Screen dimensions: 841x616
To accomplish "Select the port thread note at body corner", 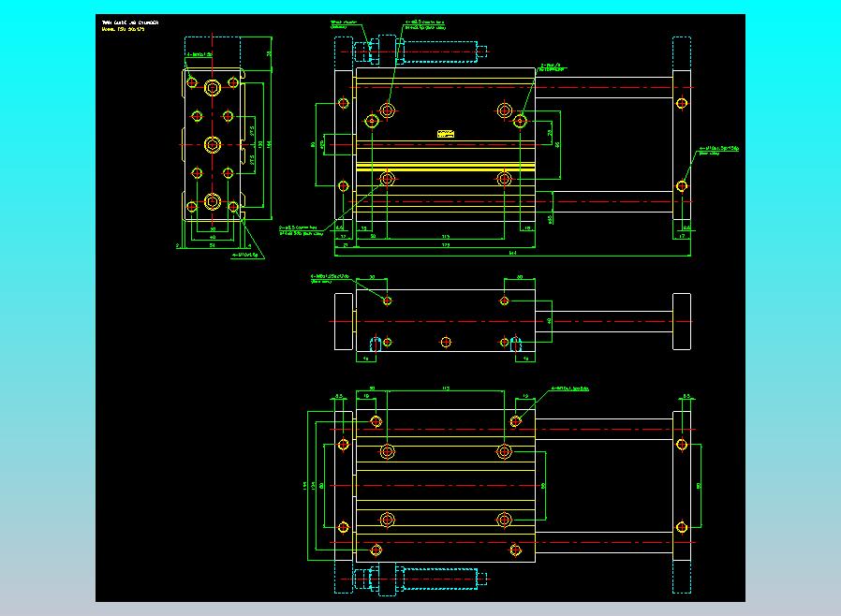I will pyautogui.click(x=553, y=67).
